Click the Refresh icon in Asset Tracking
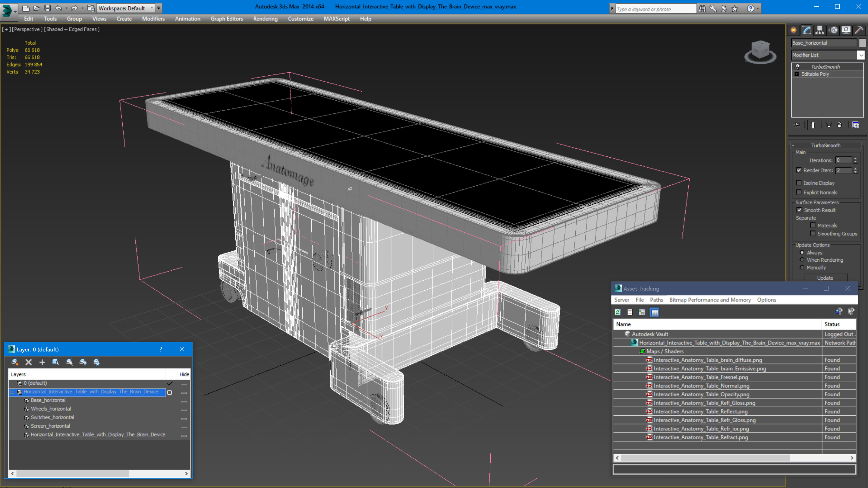Screen dimensions: 868x488 618,312
